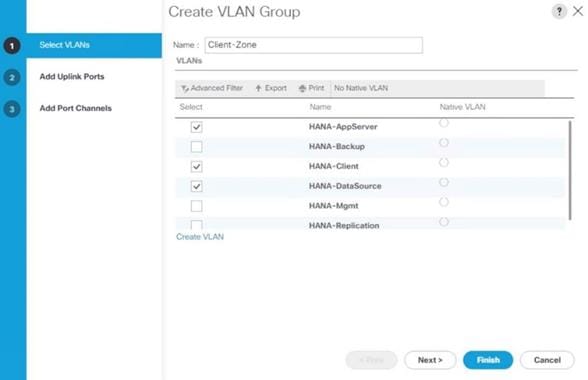Screen dimensions: 588x380
Task: Click the HANA-DataSource name text
Action: pyautogui.click(x=345, y=186)
